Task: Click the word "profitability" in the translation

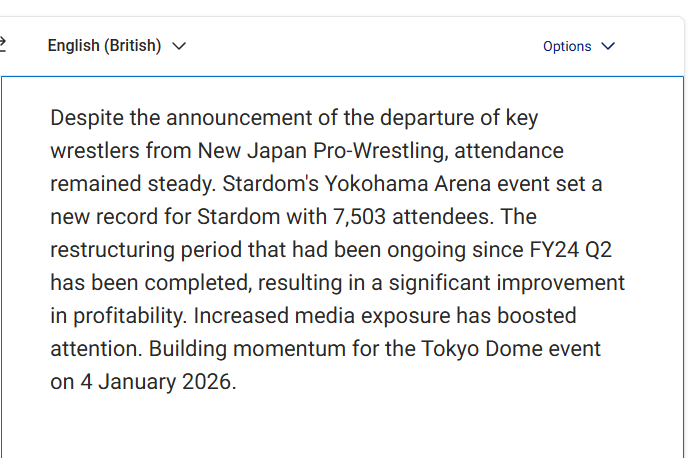Action: (127, 316)
